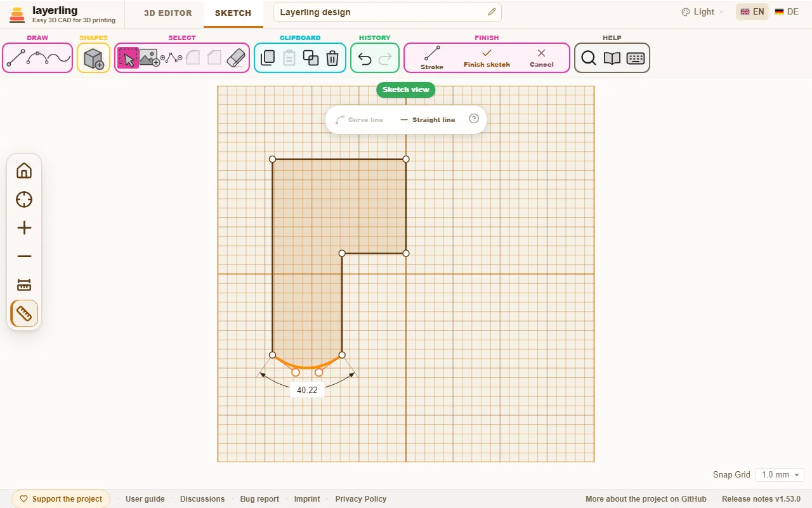The width and height of the screenshot is (812, 508).
Task: Switch to the 3D EDITOR tab
Action: point(167,13)
